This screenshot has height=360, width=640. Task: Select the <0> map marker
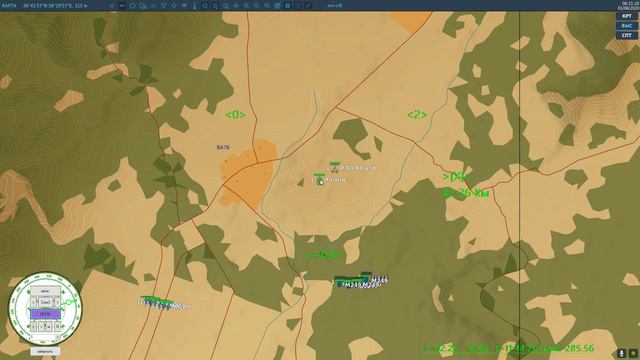point(236,115)
